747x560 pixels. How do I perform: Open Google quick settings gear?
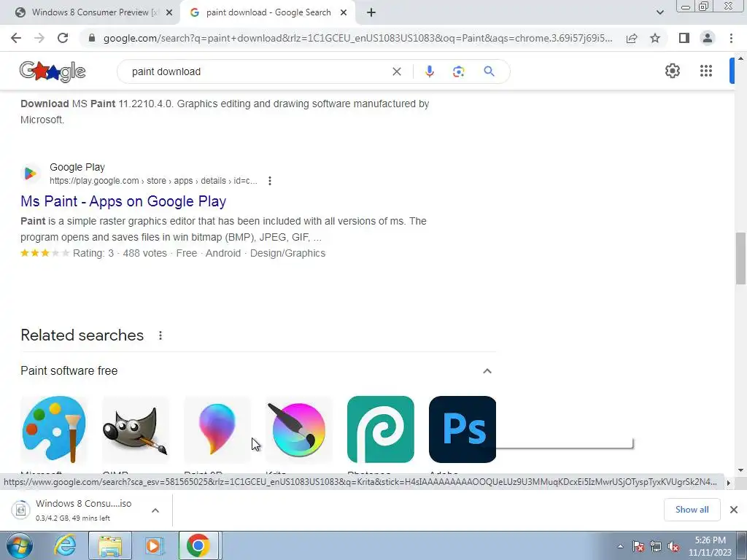672,71
